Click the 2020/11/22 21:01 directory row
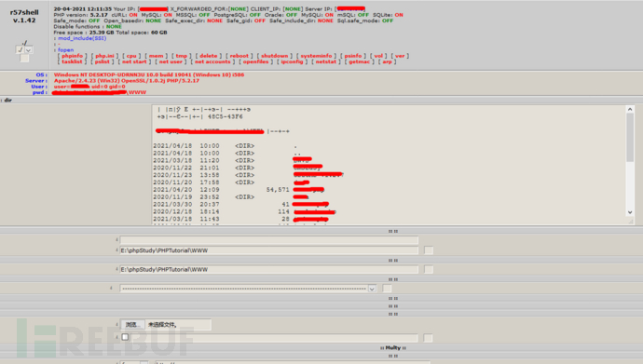Screen dimensions: 643x364 pyautogui.click(x=238, y=168)
